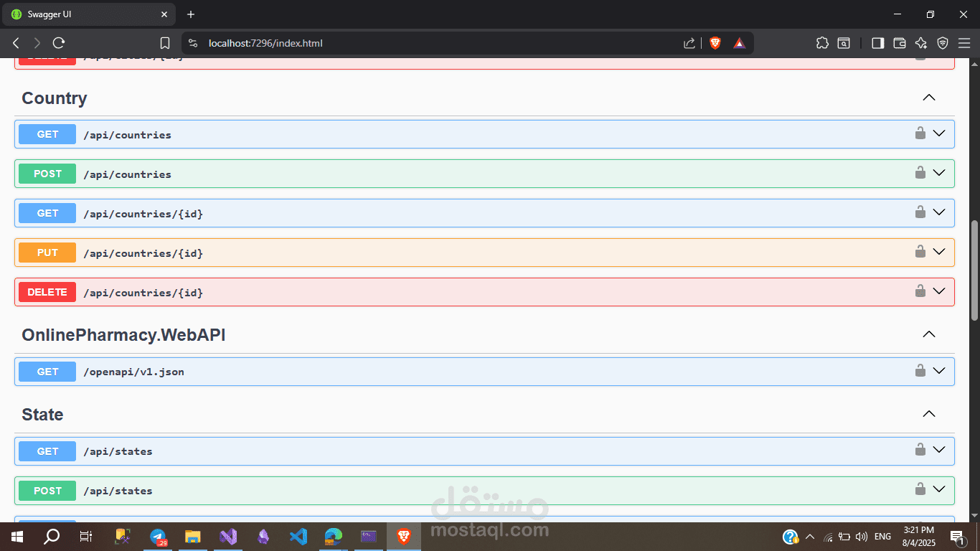Image resolution: width=980 pixels, height=551 pixels.
Task: Click the Windows Start button
Action: 17,537
